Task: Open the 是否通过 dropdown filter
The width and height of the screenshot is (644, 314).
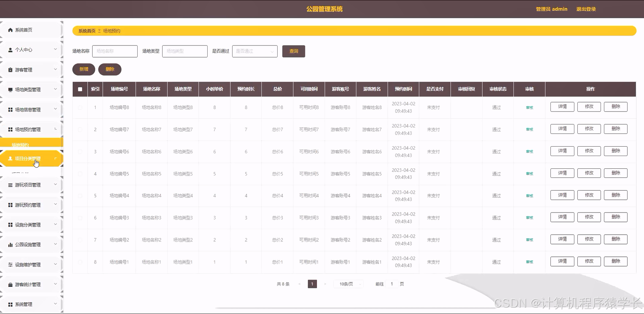Action: tap(255, 51)
